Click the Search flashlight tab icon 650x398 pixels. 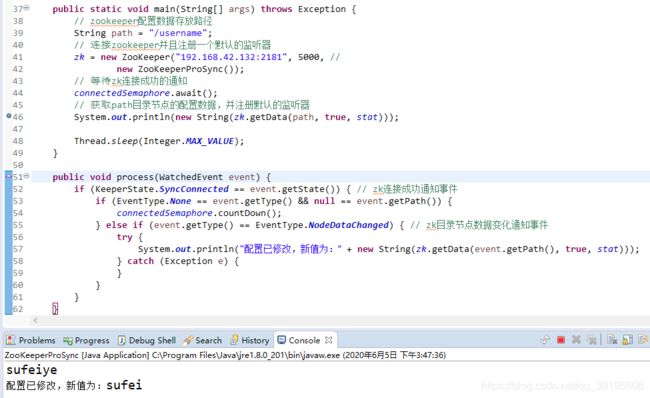pos(188,340)
